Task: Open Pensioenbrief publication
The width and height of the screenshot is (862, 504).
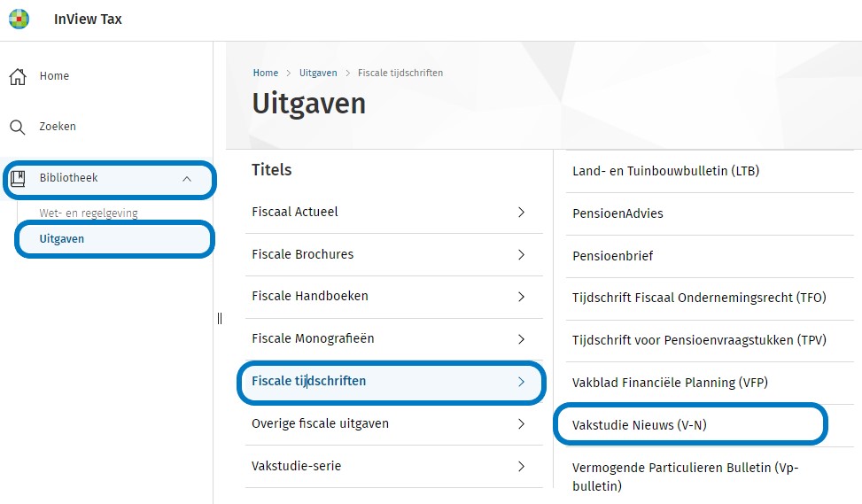Action: [613, 256]
